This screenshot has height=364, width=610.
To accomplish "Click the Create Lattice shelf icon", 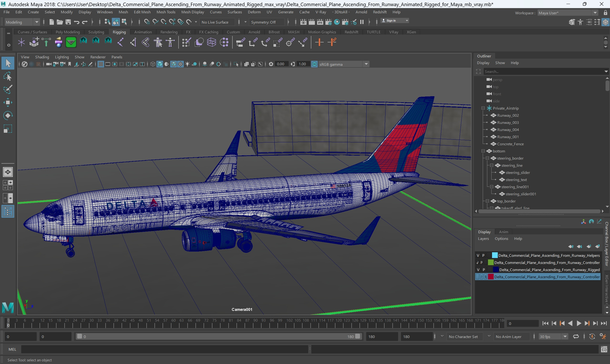I will point(211,42).
